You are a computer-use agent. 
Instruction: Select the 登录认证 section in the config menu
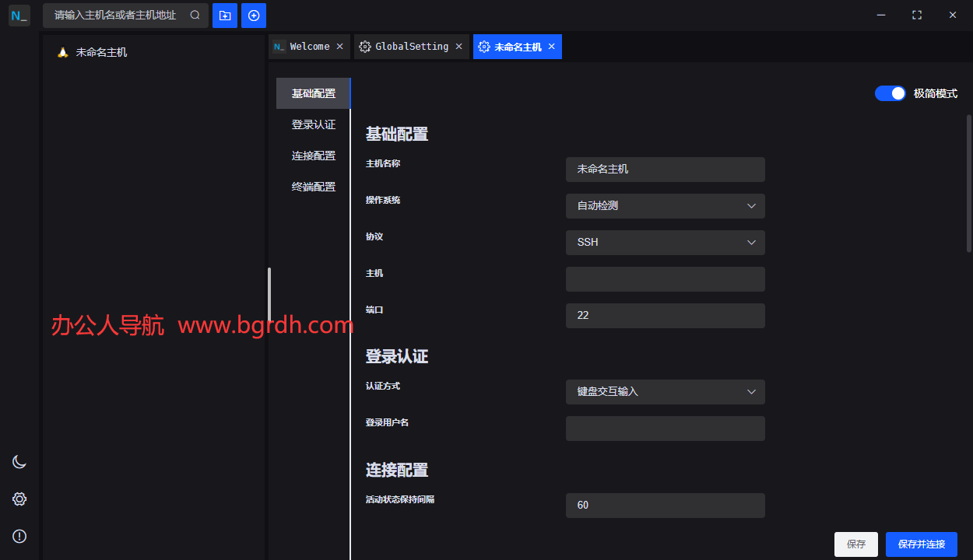coord(314,124)
